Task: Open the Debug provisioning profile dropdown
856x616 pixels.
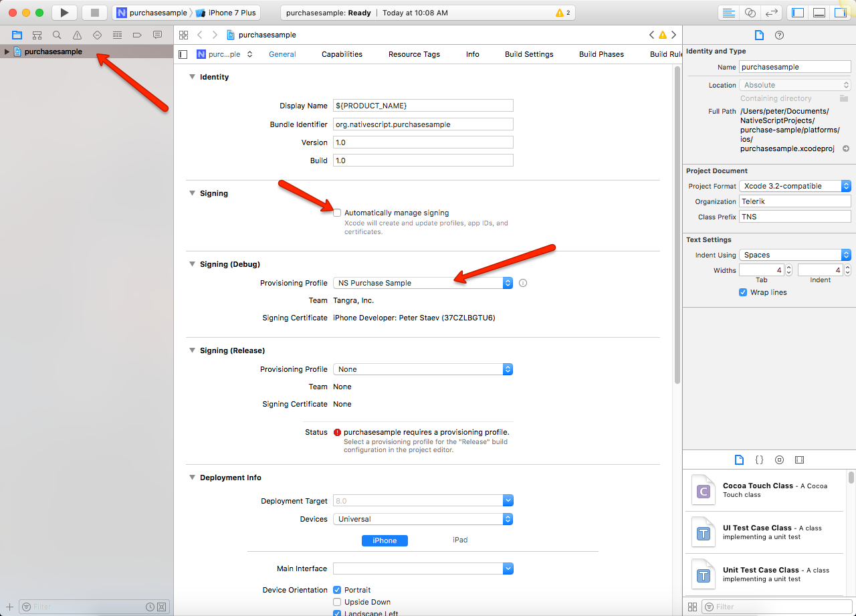Action: 423,283
